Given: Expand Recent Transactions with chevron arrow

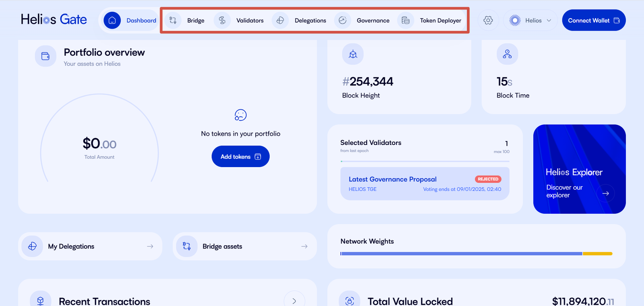Looking at the screenshot, I should [x=294, y=300].
